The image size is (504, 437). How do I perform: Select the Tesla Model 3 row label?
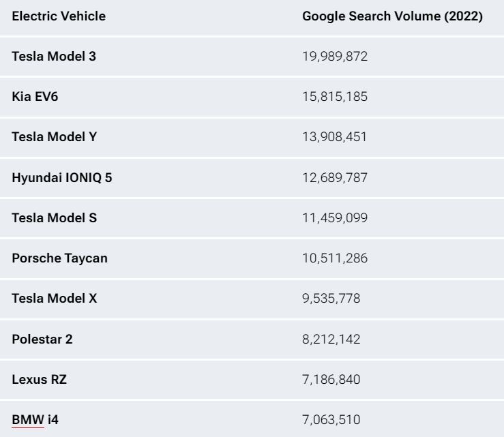point(54,57)
